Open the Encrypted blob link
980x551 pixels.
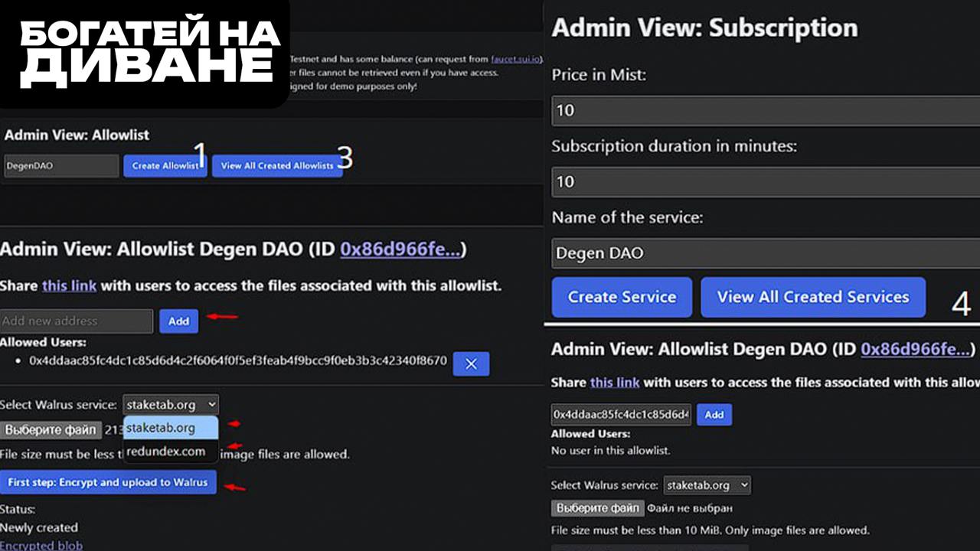tap(41, 546)
